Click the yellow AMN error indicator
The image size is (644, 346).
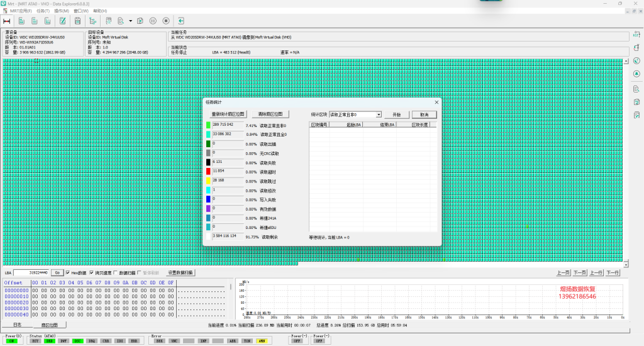pos(262,341)
